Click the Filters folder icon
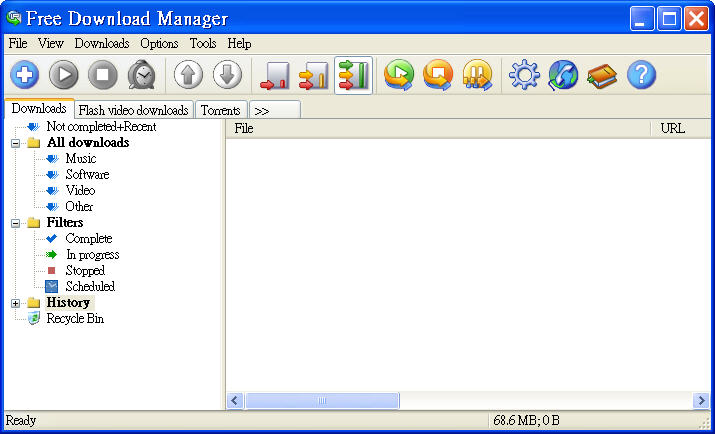The width and height of the screenshot is (715, 434). (34, 222)
